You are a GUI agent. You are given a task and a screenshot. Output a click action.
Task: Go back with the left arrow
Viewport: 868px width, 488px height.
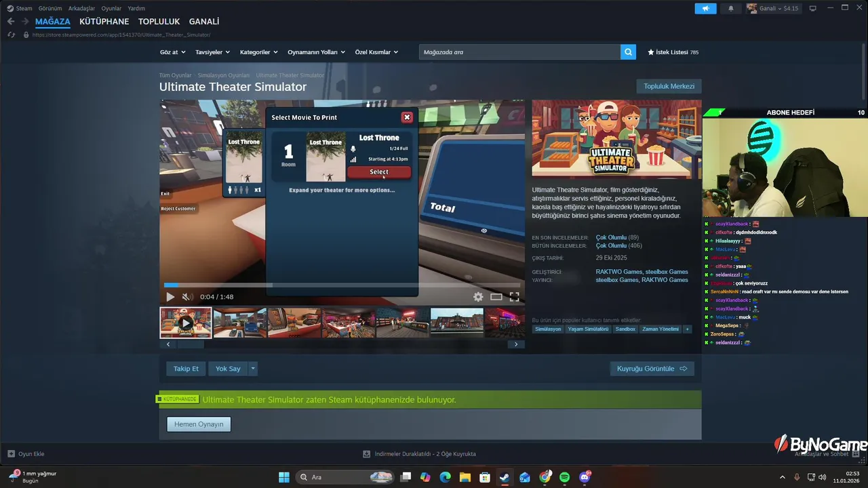11,22
